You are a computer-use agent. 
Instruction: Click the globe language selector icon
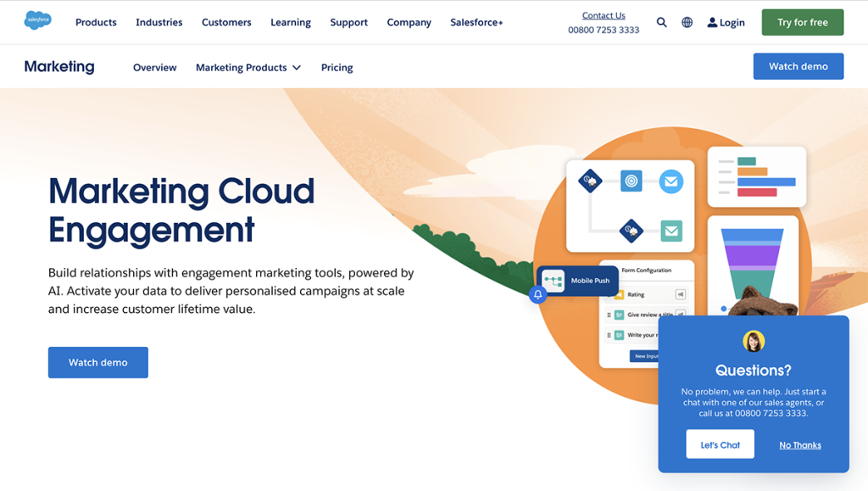(x=687, y=22)
